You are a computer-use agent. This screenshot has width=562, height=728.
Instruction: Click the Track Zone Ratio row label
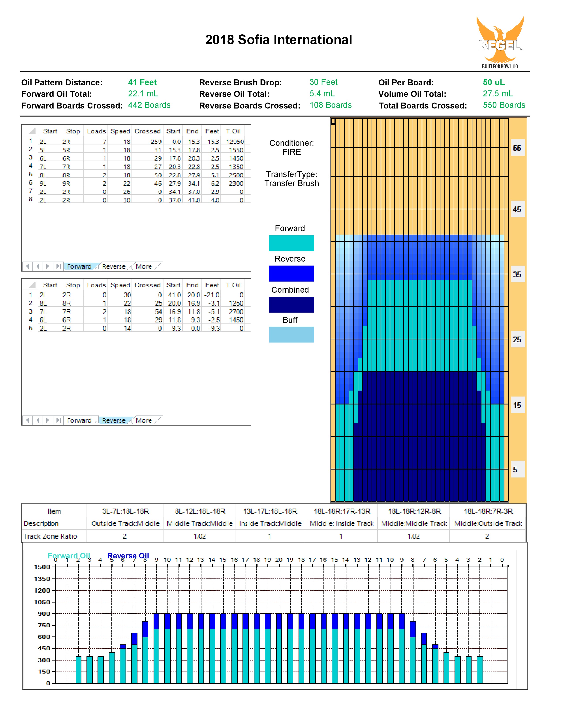click(50, 536)
